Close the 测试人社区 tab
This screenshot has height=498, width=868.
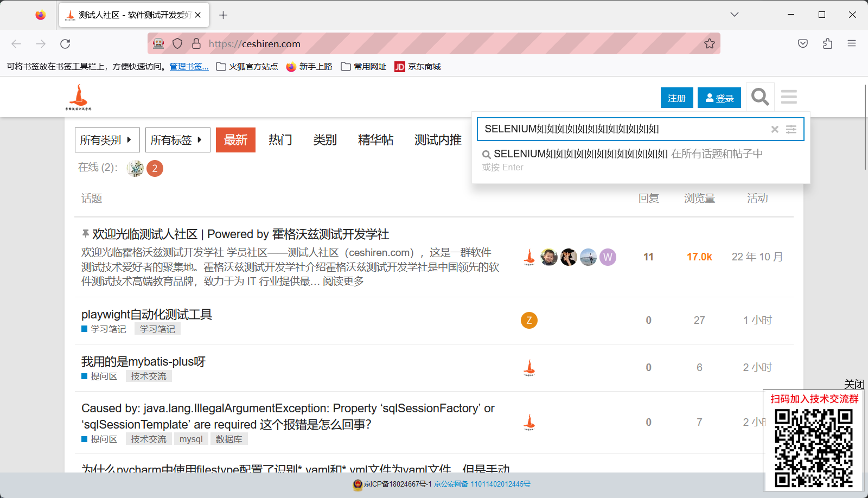tap(198, 15)
